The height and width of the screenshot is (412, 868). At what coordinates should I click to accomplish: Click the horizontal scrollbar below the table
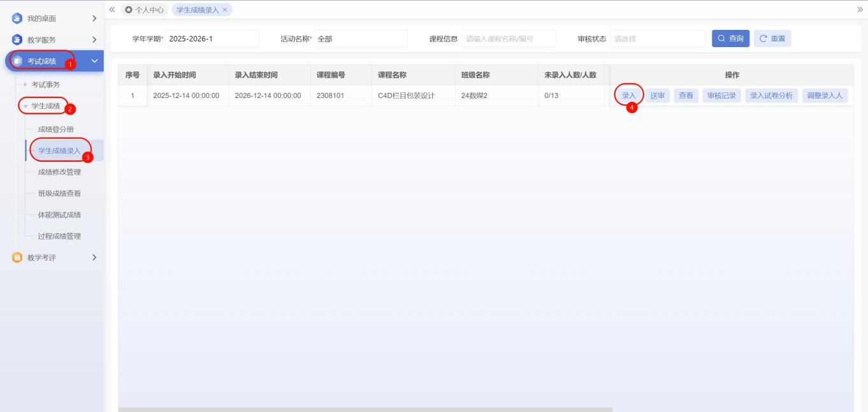365,409
